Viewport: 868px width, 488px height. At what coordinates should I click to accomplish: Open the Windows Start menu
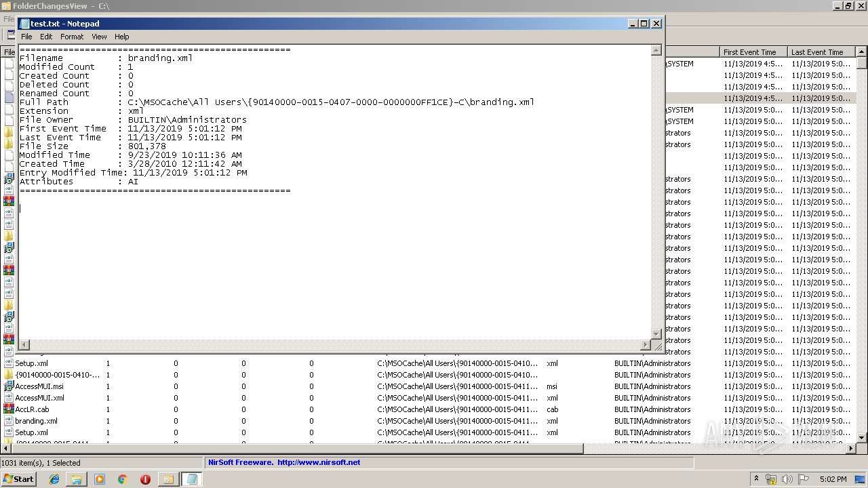coord(18,479)
